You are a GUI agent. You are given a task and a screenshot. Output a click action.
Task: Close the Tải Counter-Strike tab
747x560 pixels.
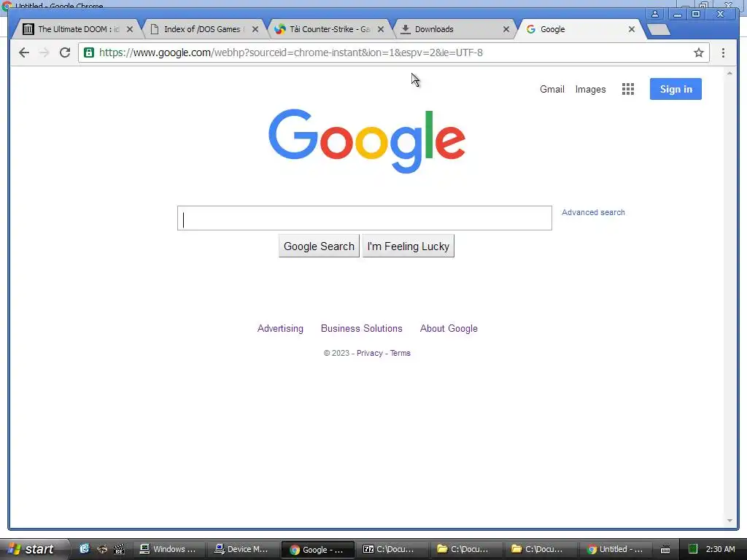(x=381, y=29)
